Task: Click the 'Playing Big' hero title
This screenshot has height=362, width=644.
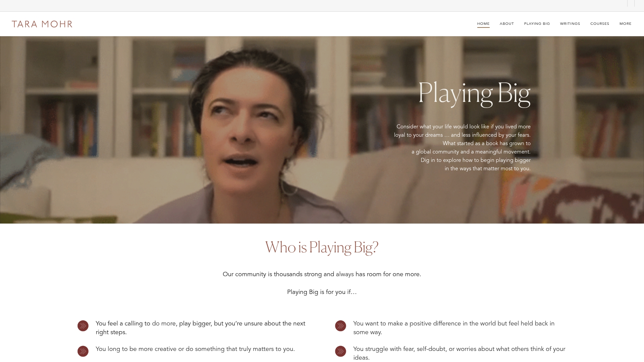Action: (x=474, y=94)
